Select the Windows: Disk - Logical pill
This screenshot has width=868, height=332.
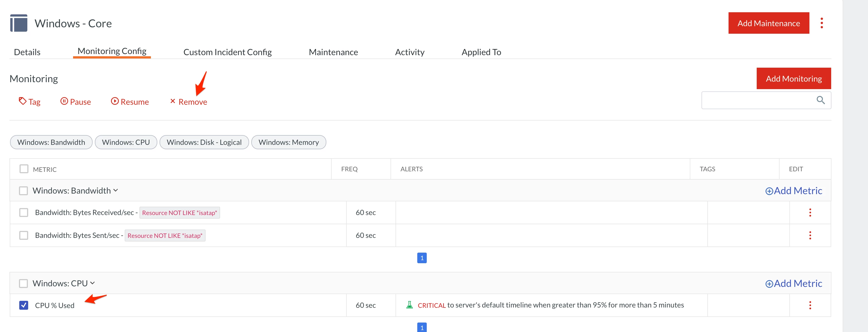point(204,142)
